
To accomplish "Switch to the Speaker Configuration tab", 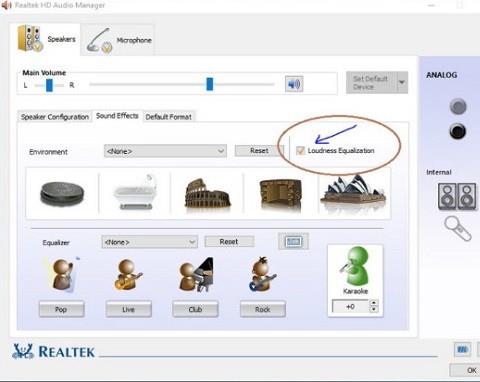I will coord(55,117).
